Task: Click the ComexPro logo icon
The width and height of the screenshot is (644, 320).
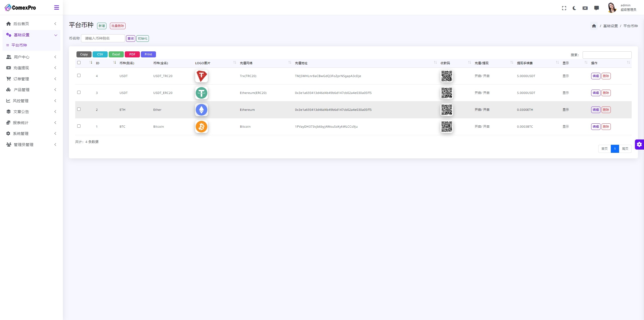Action: pyautogui.click(x=8, y=7)
